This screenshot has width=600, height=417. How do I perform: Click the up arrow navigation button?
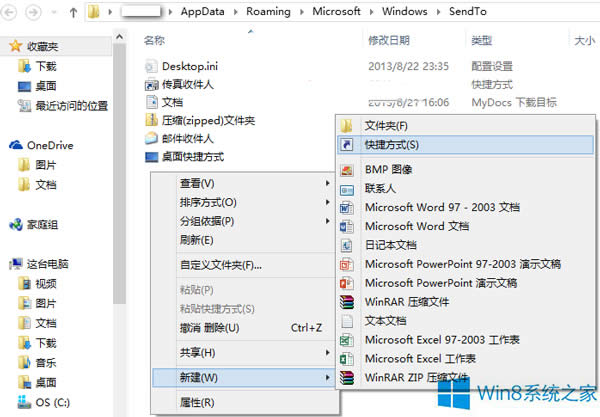pos(72,14)
